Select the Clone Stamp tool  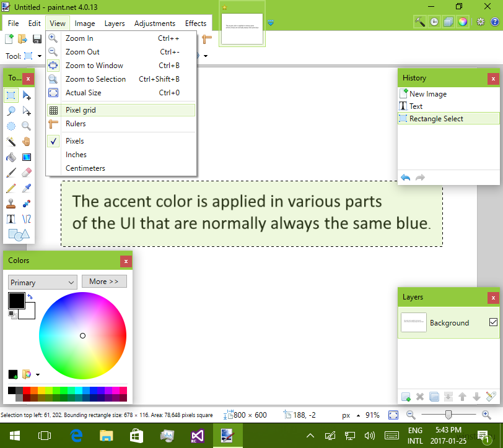(11, 204)
